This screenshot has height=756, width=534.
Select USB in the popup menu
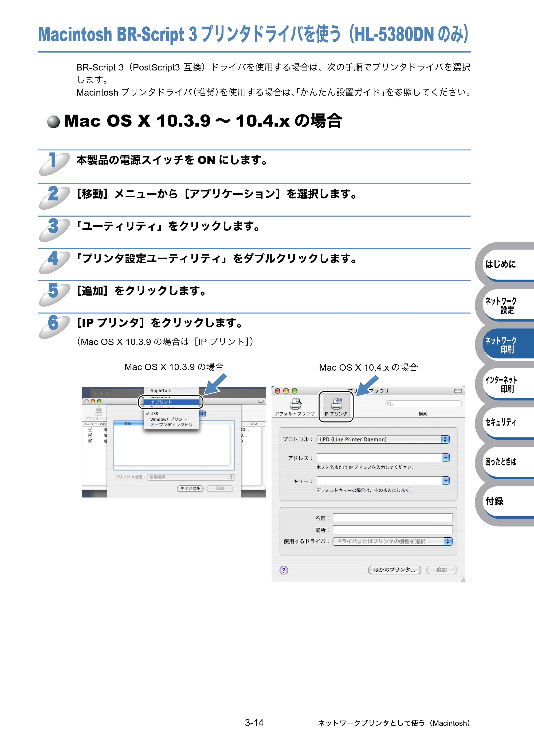[x=171, y=414]
